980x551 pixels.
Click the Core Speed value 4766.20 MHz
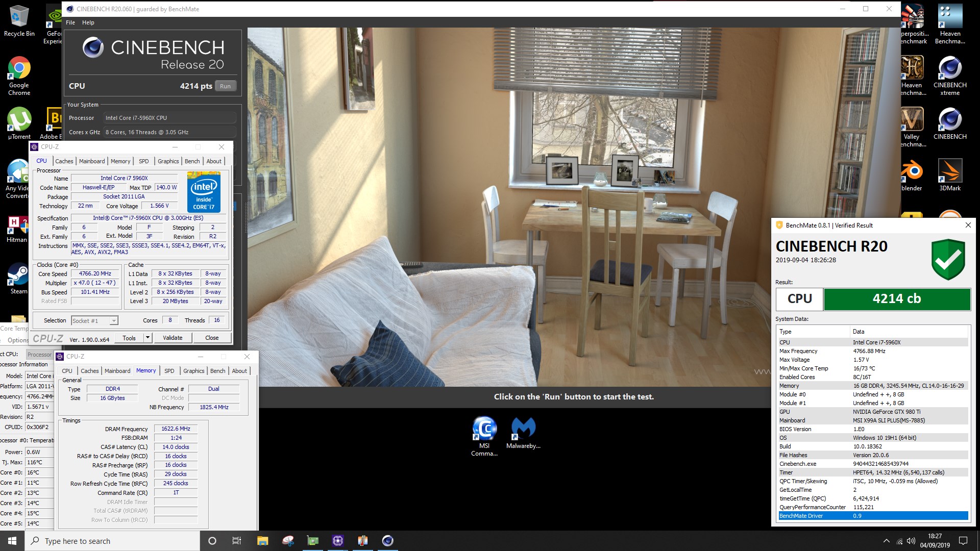pos(95,274)
